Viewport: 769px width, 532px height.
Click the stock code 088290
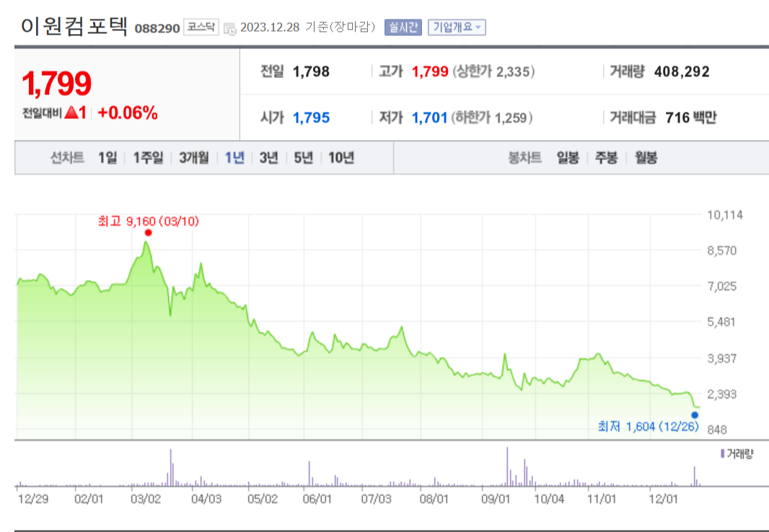pyautogui.click(x=157, y=28)
